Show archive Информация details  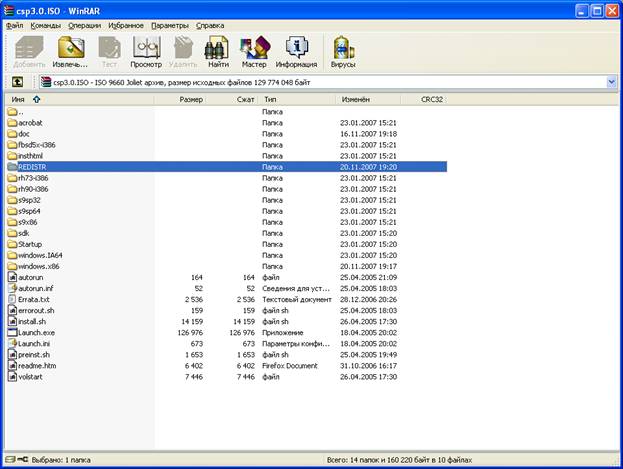pyautogui.click(x=296, y=52)
